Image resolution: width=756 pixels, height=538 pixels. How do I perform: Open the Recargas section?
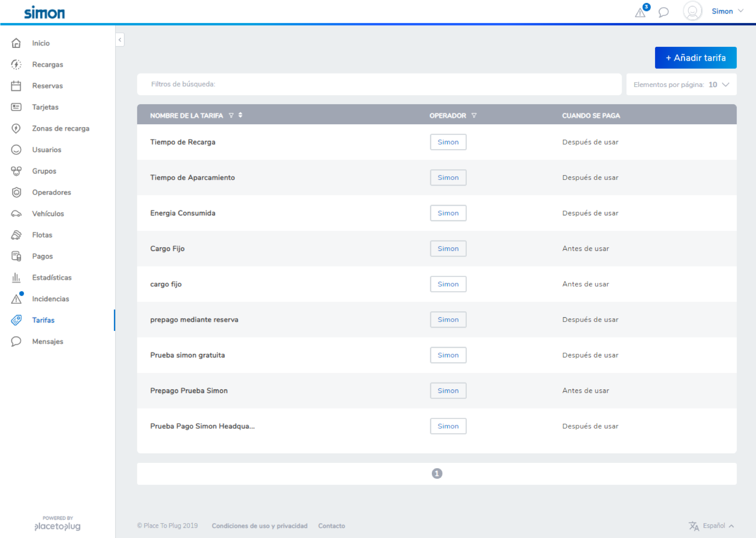48,65
